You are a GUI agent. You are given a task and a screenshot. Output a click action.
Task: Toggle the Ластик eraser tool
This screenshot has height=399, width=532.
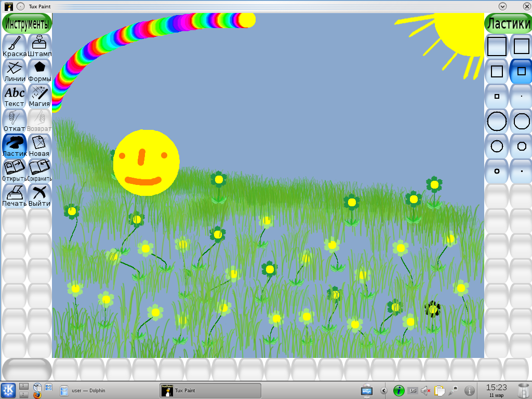15,145
